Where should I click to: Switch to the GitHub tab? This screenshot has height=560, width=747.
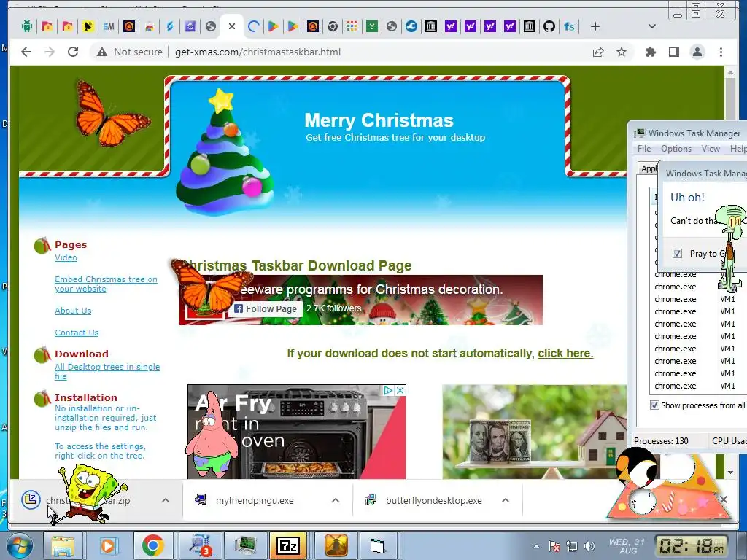click(x=549, y=26)
